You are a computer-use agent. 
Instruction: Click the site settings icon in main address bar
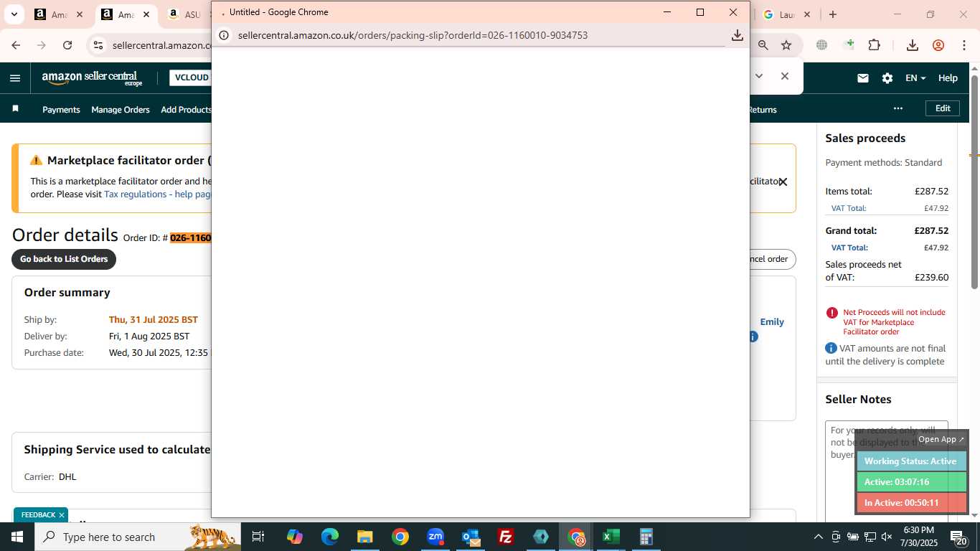pyautogui.click(x=98, y=45)
